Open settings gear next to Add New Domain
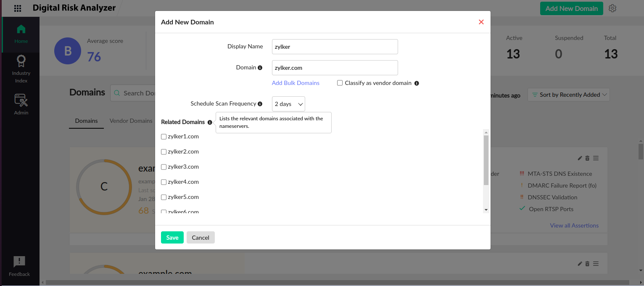This screenshot has width=644, height=286. point(612,8)
